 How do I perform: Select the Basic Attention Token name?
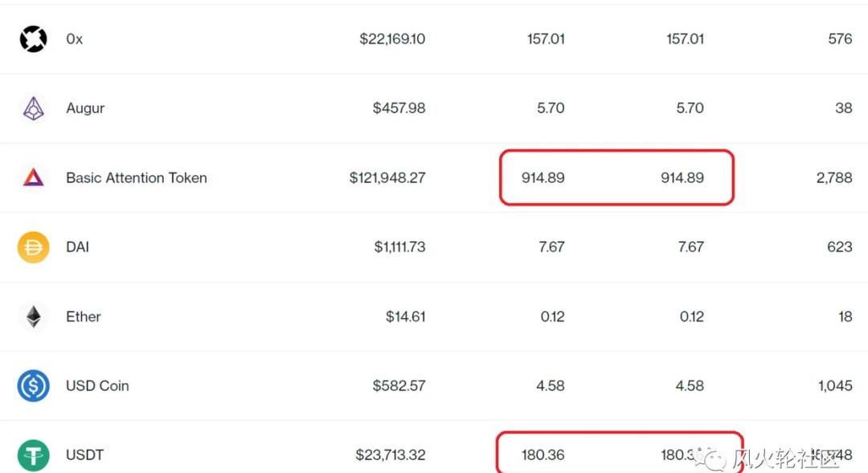click(x=136, y=177)
